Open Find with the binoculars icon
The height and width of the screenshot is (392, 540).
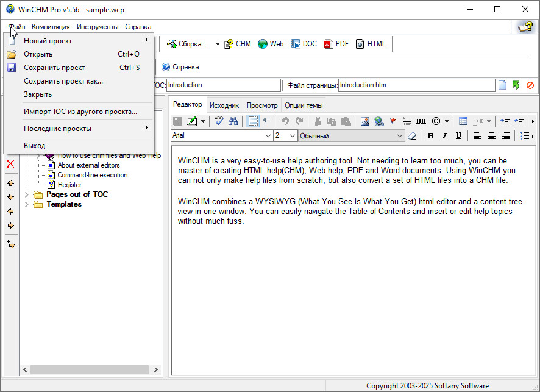(x=233, y=121)
